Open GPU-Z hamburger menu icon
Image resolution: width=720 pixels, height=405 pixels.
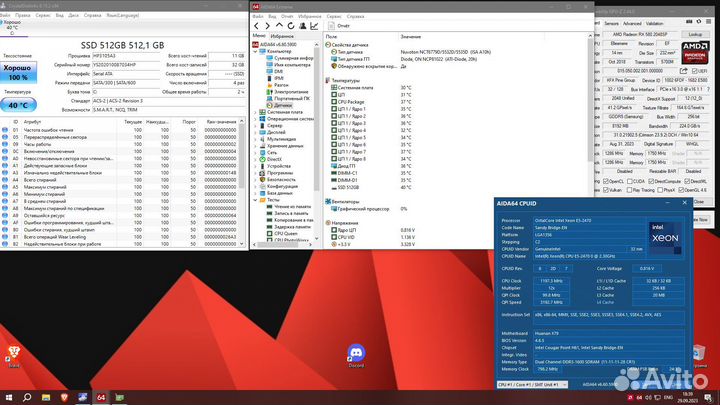tap(709, 22)
